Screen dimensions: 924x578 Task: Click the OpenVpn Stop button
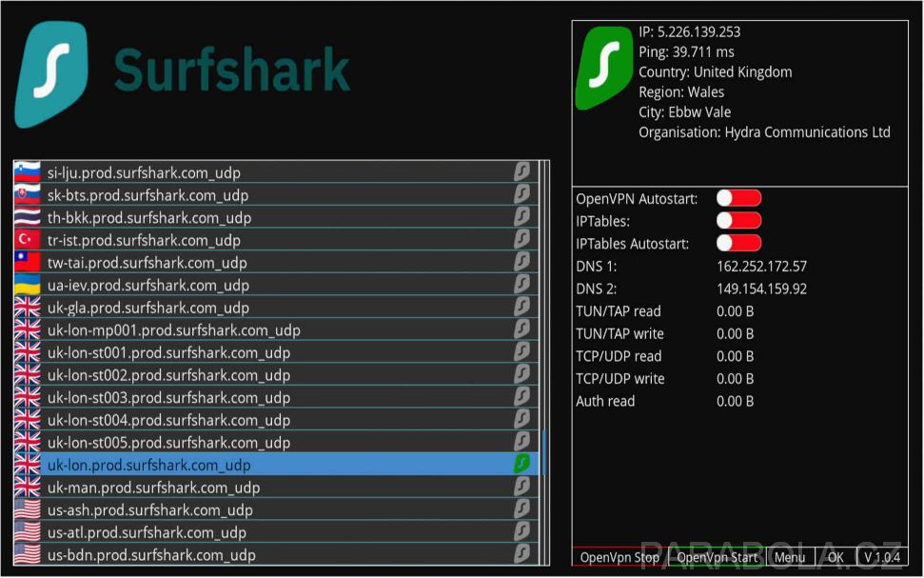coord(619,557)
